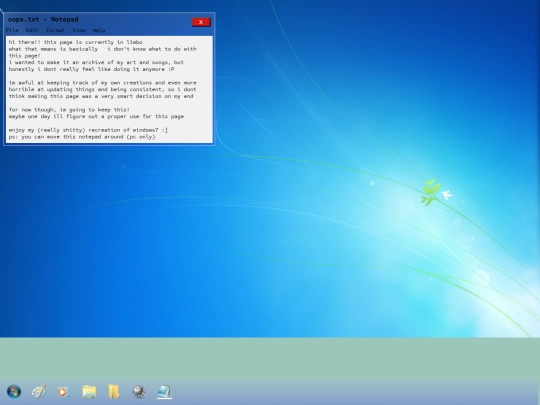Open the Windows Start orb
This screenshot has height=405, width=540.
(14, 392)
